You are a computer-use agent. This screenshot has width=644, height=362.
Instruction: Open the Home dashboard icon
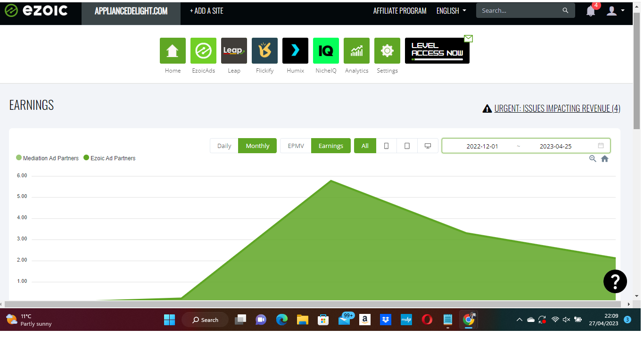pos(173,50)
